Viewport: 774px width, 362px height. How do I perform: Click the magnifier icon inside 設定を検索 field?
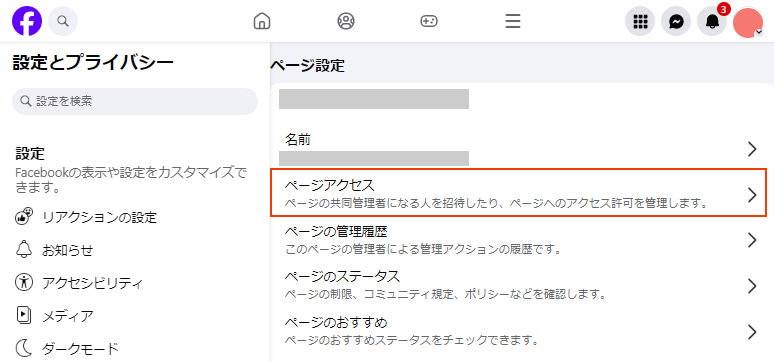(x=26, y=101)
